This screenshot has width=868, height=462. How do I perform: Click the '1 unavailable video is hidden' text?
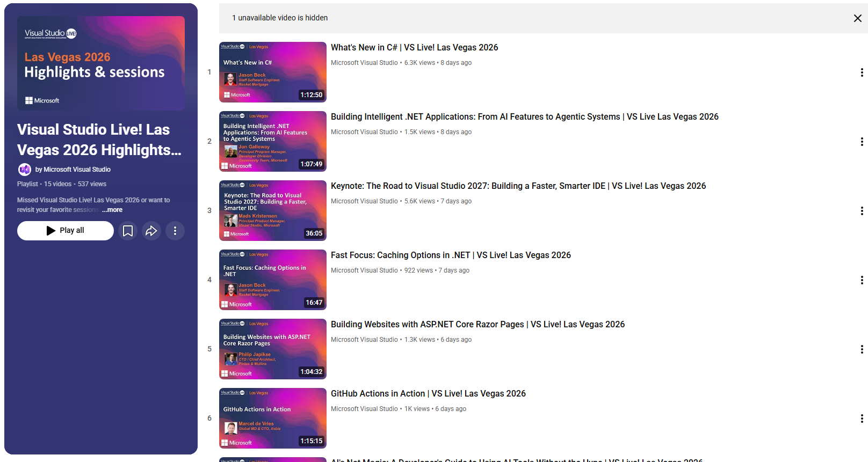click(x=280, y=18)
